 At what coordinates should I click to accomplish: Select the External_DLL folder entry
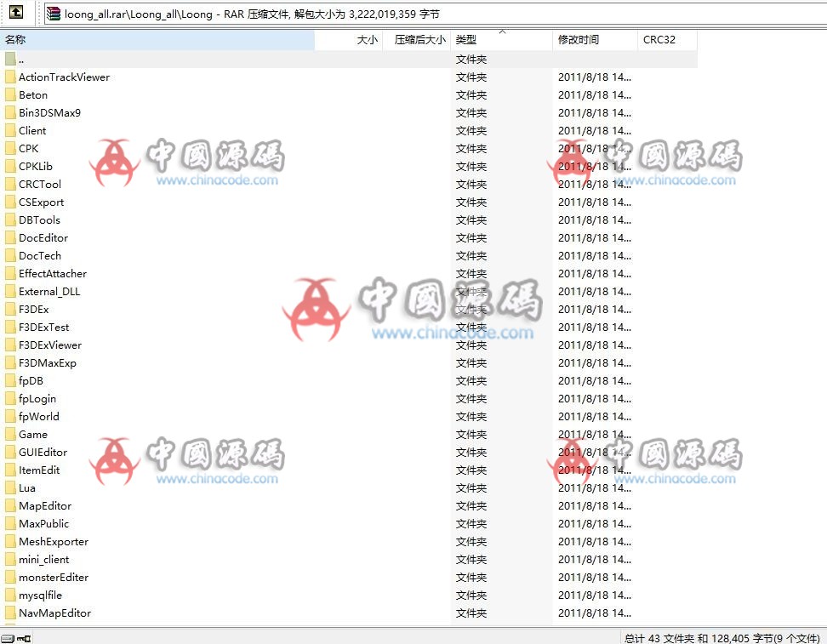(49, 292)
